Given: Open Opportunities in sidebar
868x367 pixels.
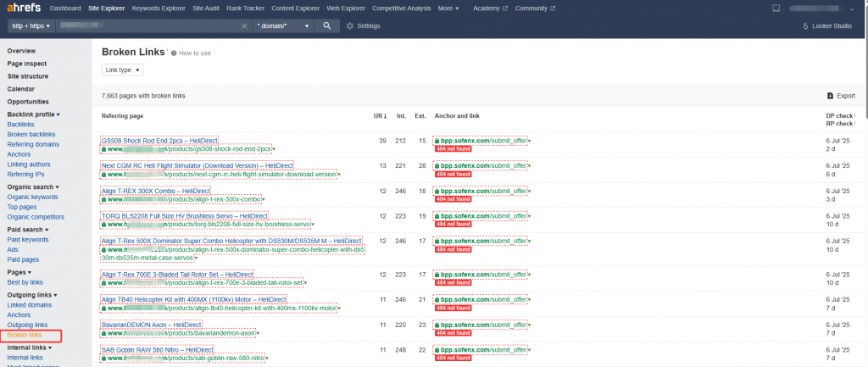Looking at the screenshot, I should (28, 102).
